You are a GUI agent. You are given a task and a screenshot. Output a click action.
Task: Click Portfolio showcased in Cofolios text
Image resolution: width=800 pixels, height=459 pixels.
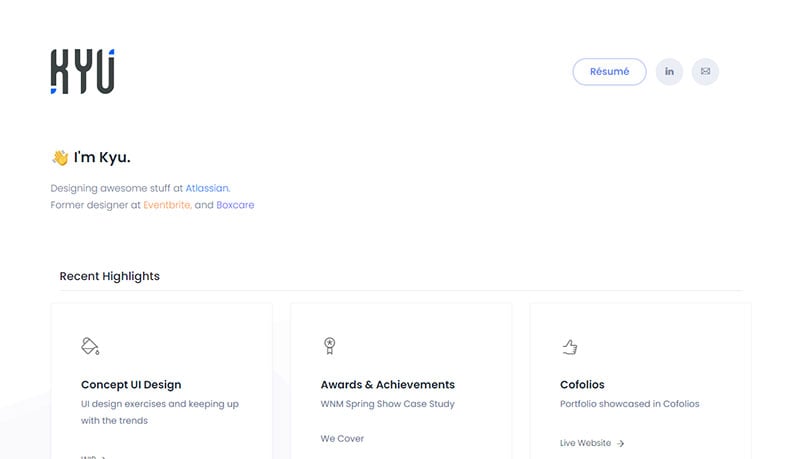(x=630, y=404)
